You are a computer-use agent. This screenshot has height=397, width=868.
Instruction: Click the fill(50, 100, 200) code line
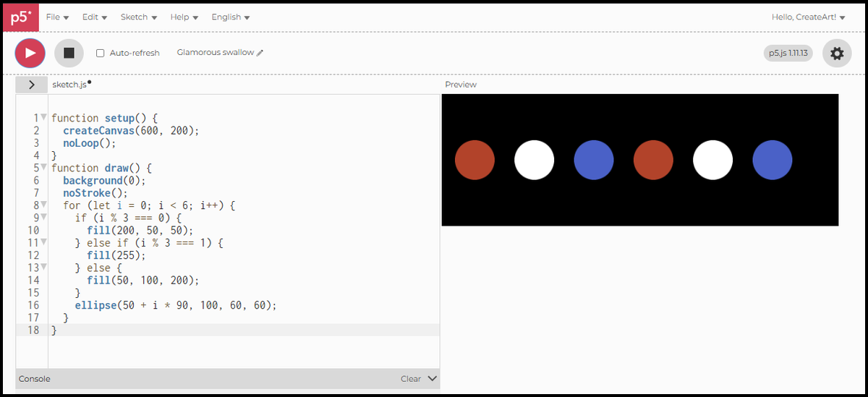tap(143, 280)
